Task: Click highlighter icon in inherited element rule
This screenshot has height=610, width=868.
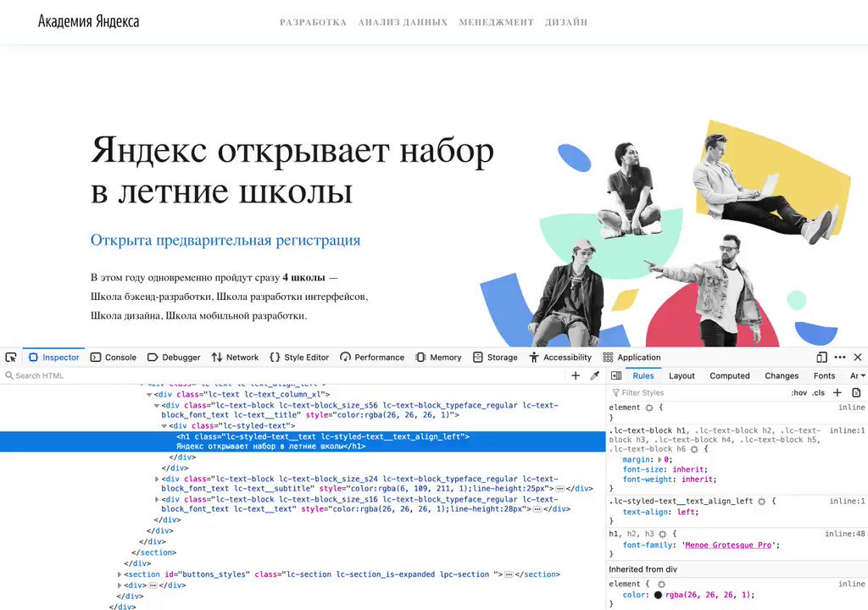Action: [x=661, y=584]
